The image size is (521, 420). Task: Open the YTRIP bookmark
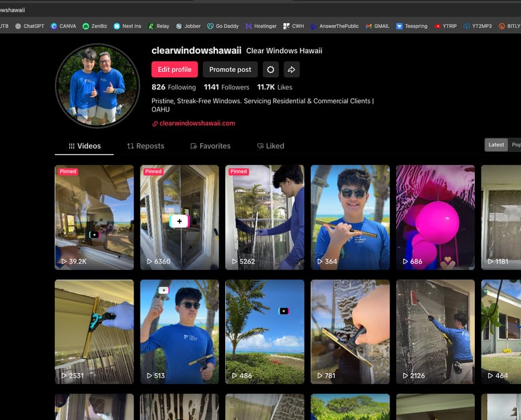pyautogui.click(x=446, y=26)
